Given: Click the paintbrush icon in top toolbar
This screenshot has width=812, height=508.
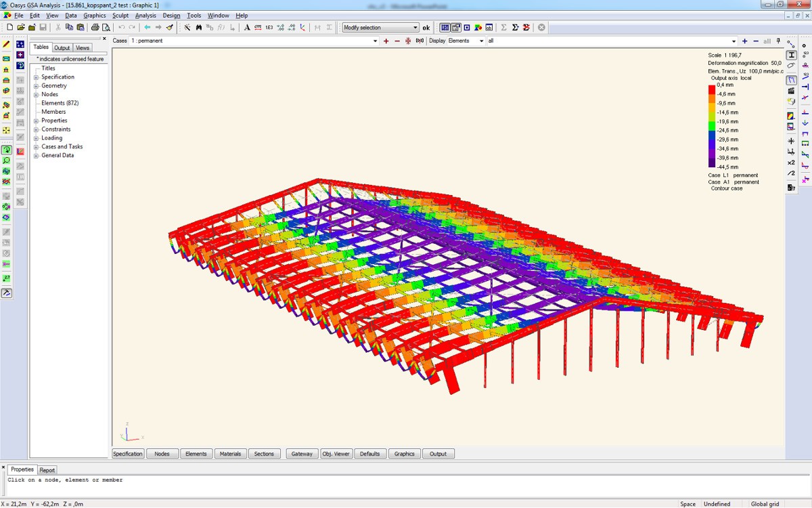Looking at the screenshot, I should point(169,28).
